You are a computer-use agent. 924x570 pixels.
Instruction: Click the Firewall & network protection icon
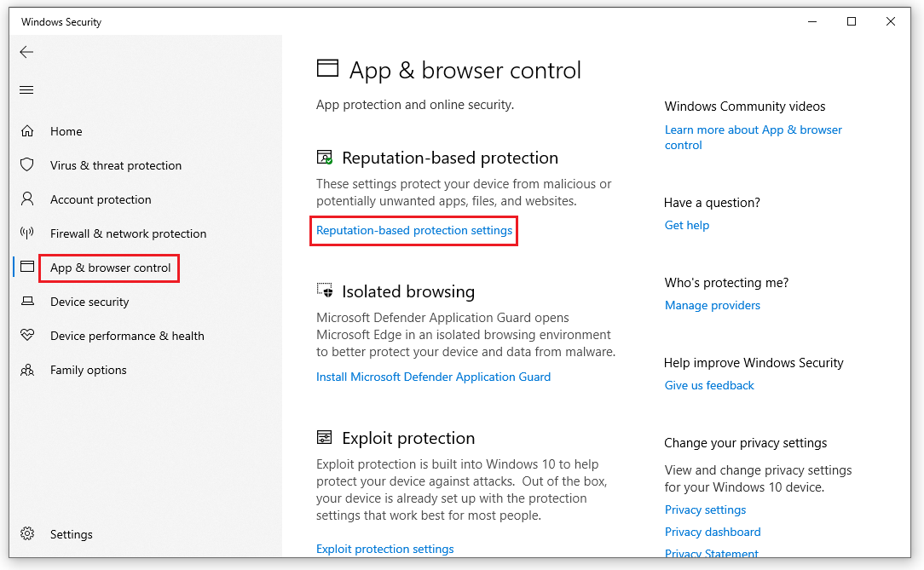click(27, 233)
